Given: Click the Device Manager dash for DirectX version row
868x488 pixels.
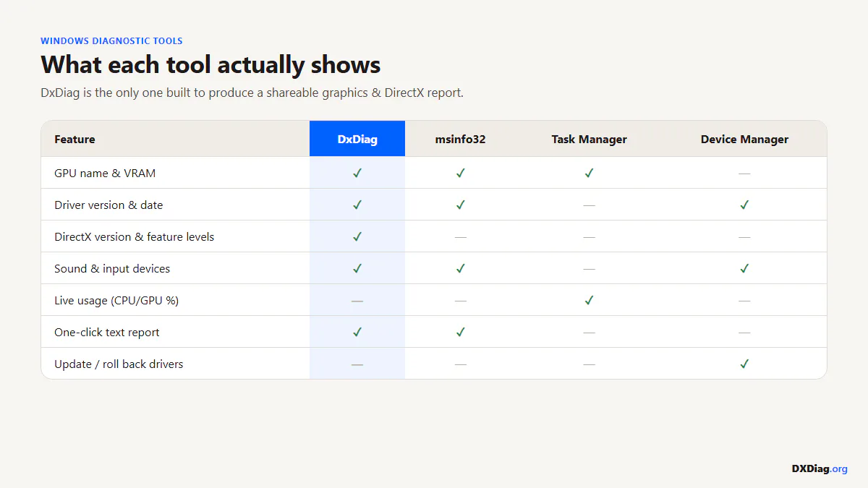Looking at the screenshot, I should [744, 237].
